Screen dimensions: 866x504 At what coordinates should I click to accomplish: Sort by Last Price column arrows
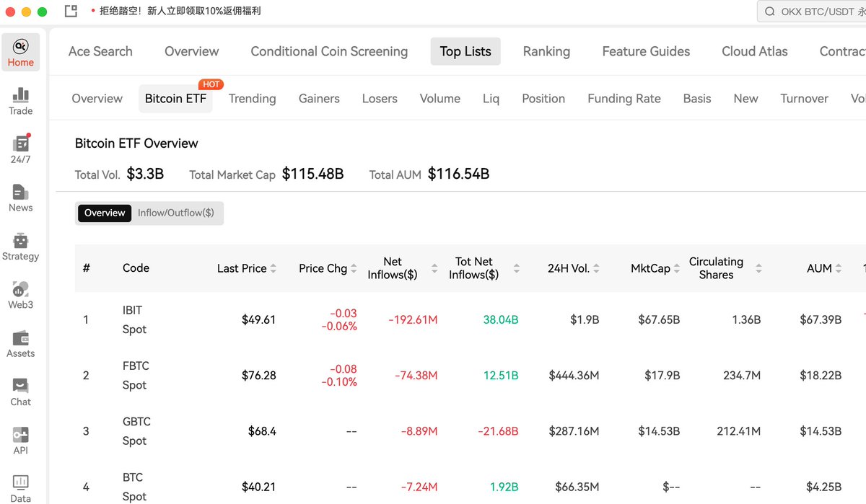pyautogui.click(x=274, y=268)
